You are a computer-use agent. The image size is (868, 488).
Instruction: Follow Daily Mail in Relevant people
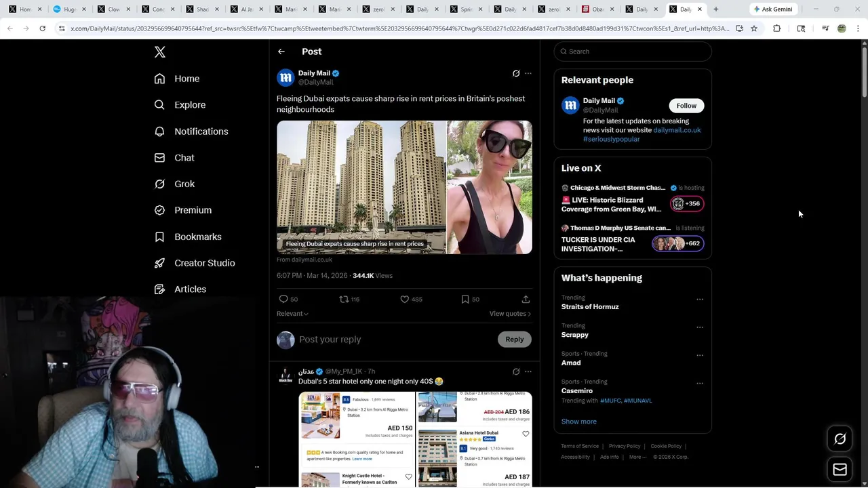pos(686,106)
